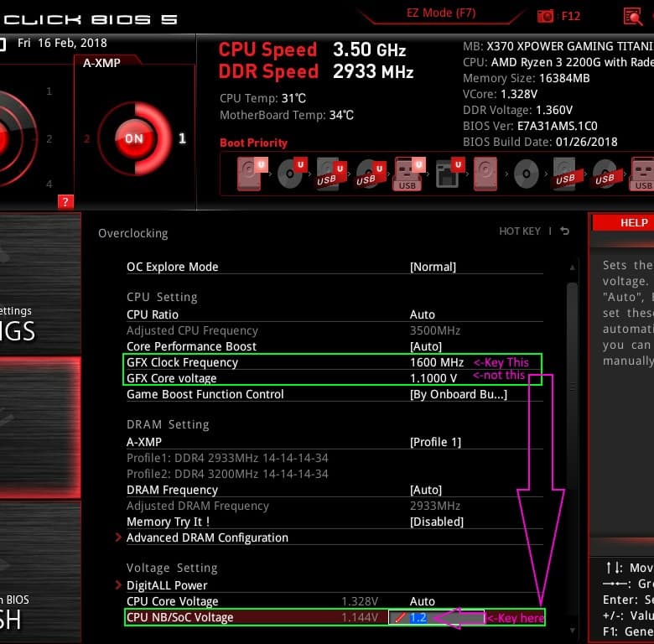Click the Boot Priority heading
This screenshot has width=654, height=644.
point(253,143)
